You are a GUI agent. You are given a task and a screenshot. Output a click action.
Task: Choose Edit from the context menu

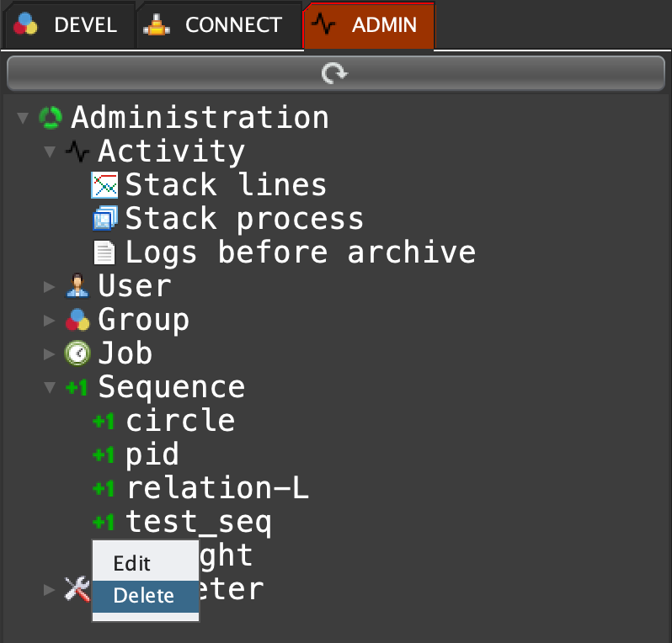pyautogui.click(x=132, y=563)
